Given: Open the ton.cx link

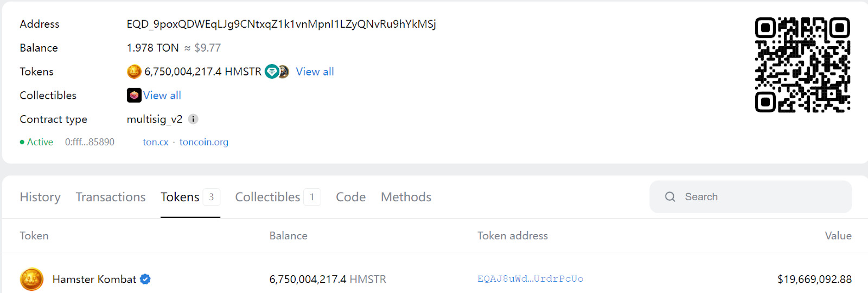Looking at the screenshot, I should [155, 142].
